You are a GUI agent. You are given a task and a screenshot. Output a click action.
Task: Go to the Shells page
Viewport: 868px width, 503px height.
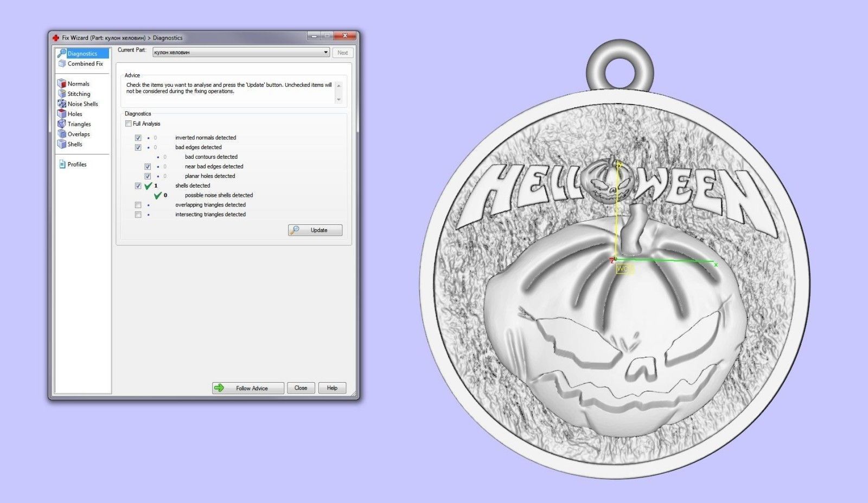point(75,144)
